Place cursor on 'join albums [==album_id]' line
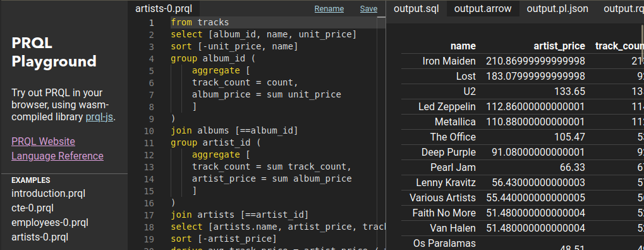This screenshot has width=644, height=250. pyautogui.click(x=234, y=131)
